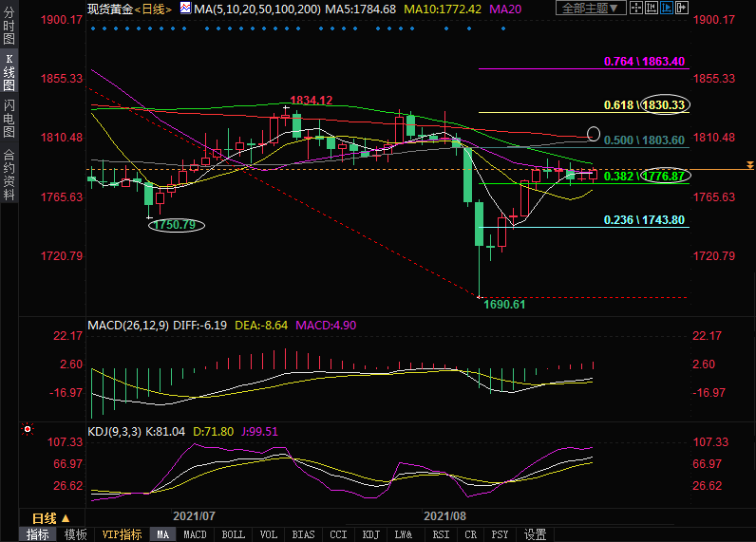Click the 0.618 Fibonacci level label 1830.33
The image size is (756, 542).
pos(663,104)
